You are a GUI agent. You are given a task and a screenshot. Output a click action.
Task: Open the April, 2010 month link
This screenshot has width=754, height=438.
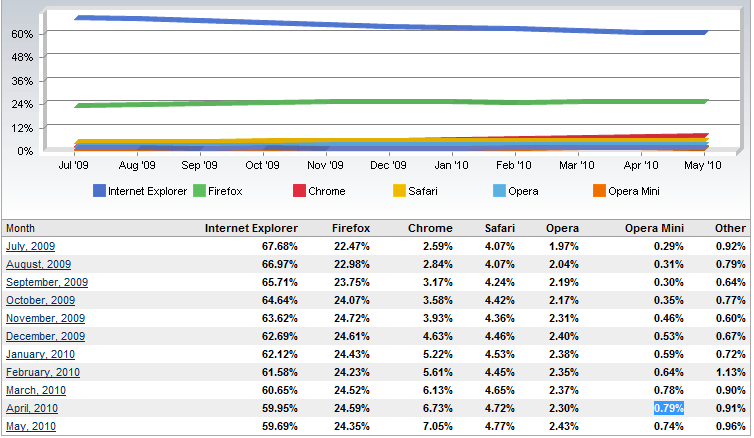click(x=31, y=408)
